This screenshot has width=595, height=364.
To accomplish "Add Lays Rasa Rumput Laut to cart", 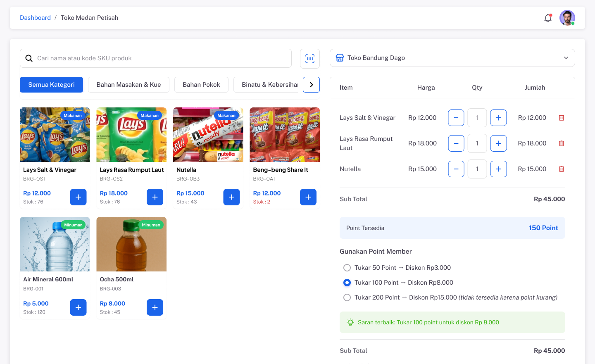I will pyautogui.click(x=155, y=197).
